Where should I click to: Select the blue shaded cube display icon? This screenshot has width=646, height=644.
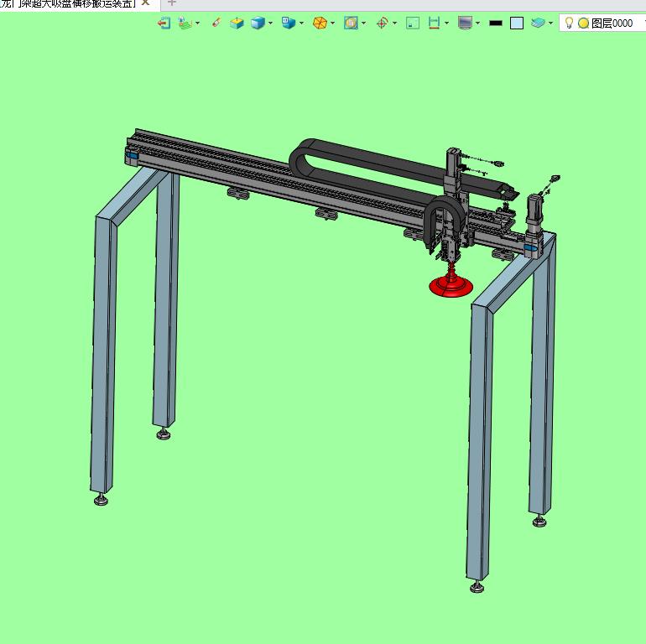click(258, 23)
